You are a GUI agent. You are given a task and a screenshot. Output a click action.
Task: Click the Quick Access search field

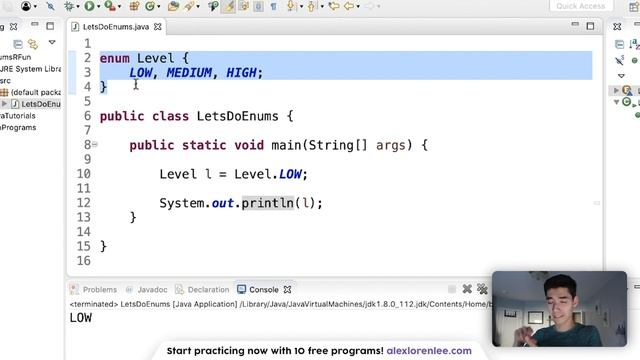coord(581,6)
